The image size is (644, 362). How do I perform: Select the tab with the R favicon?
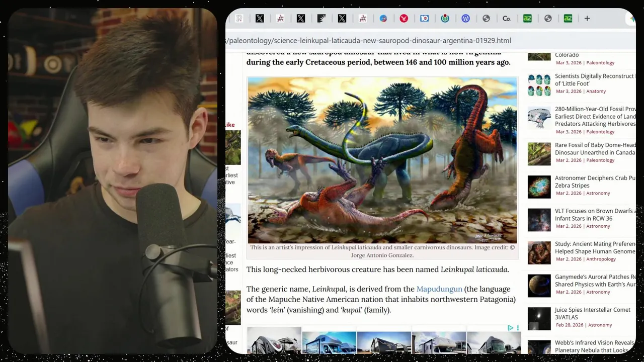[x=239, y=19]
